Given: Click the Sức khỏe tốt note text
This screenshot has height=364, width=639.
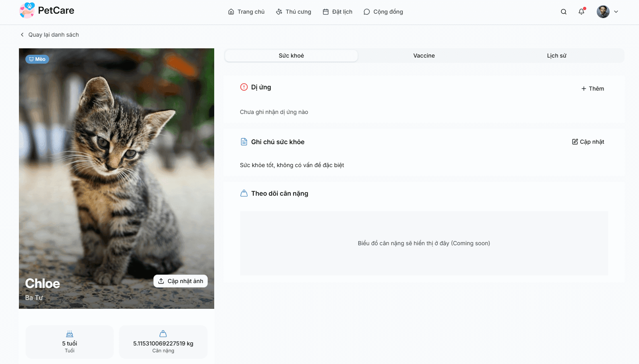Looking at the screenshot, I should pos(292,165).
